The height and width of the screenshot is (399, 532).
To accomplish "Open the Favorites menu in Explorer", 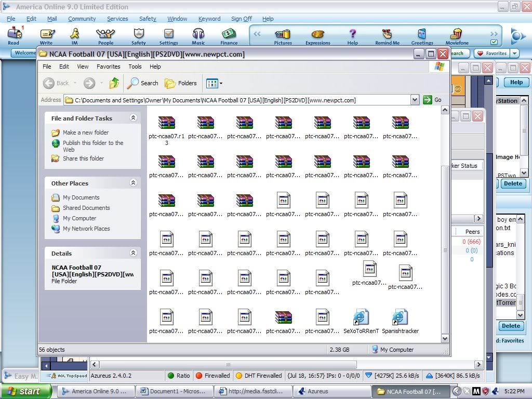I will click(x=108, y=66).
